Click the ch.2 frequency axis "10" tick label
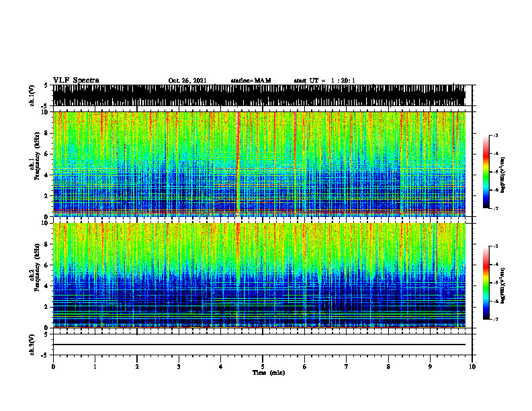Viewport: 532px width, 411px height. tap(46, 223)
